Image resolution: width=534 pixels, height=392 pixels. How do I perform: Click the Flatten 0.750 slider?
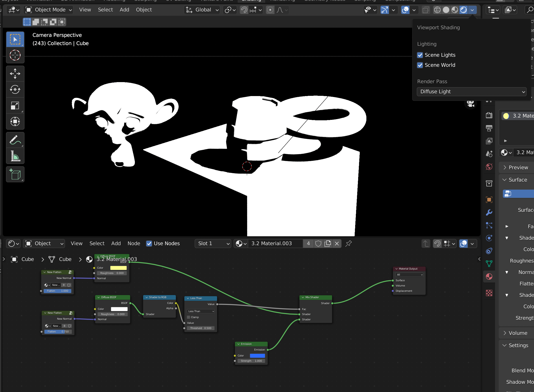pos(58,332)
